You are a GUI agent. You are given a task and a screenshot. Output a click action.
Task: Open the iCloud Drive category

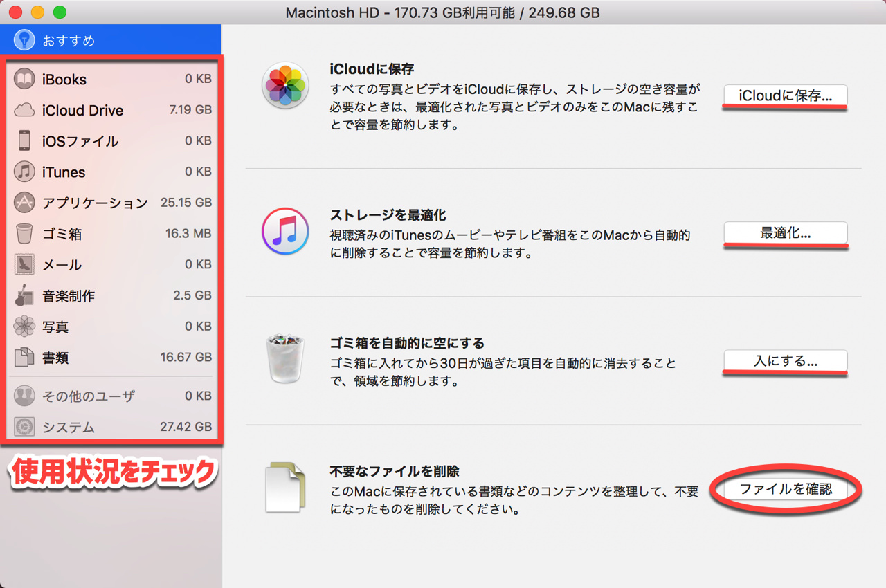[x=112, y=110]
